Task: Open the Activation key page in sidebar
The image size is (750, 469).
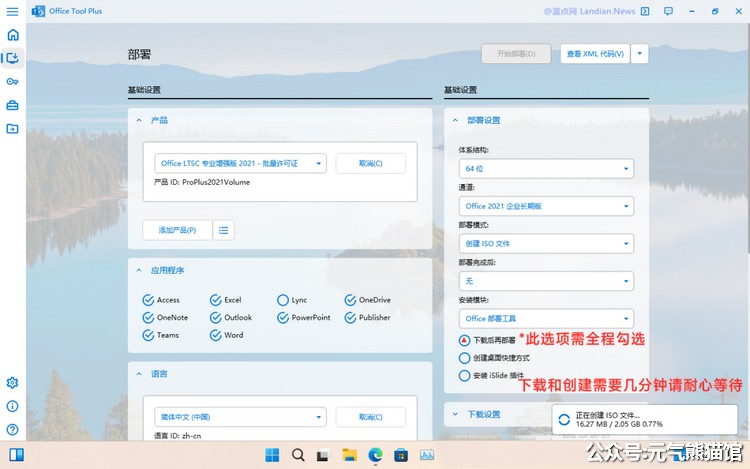Action: coord(12,82)
